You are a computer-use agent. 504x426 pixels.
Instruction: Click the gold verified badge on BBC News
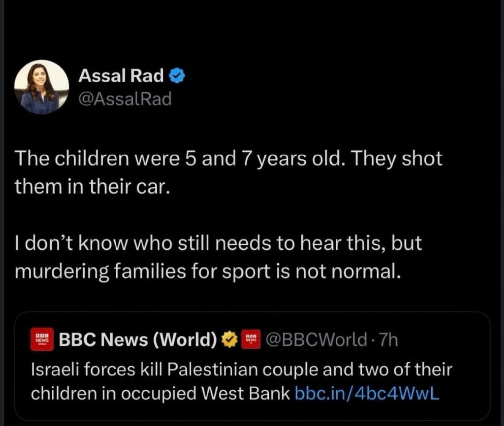click(230, 340)
